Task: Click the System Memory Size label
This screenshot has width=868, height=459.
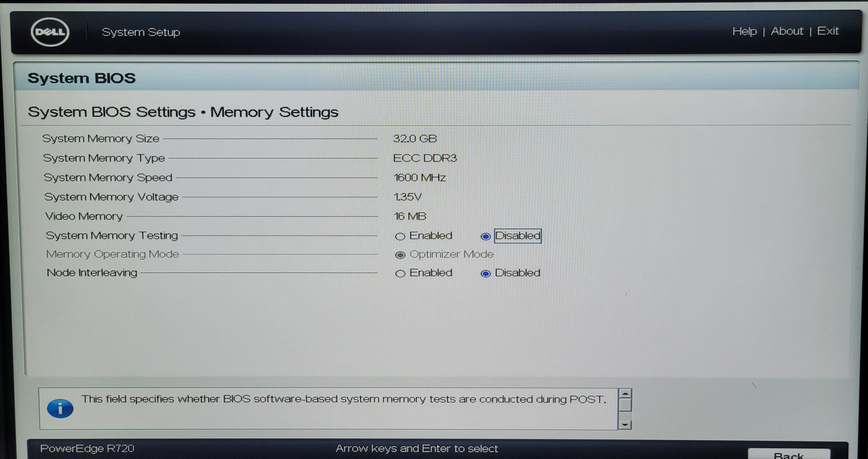Action: tap(101, 138)
